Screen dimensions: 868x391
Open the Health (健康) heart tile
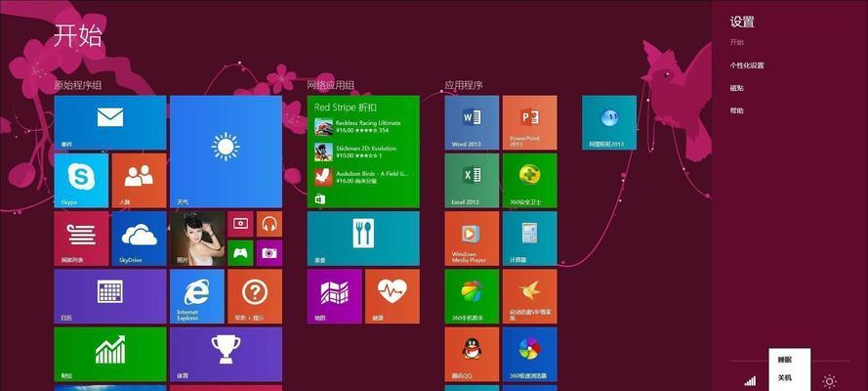[x=392, y=296]
